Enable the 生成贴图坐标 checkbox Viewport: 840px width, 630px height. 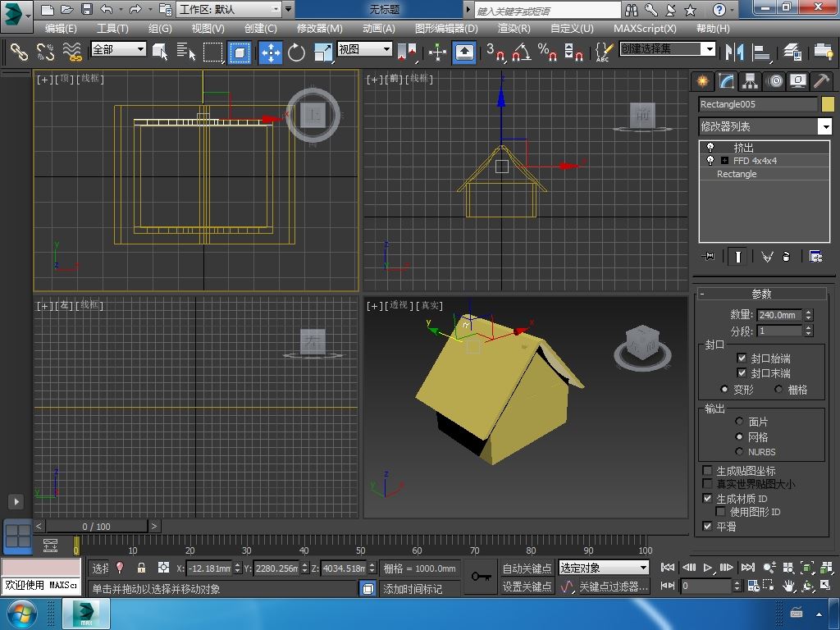point(708,471)
